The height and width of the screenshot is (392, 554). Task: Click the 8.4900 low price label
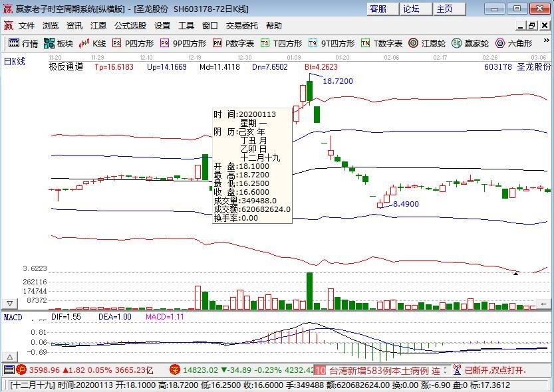406,204
